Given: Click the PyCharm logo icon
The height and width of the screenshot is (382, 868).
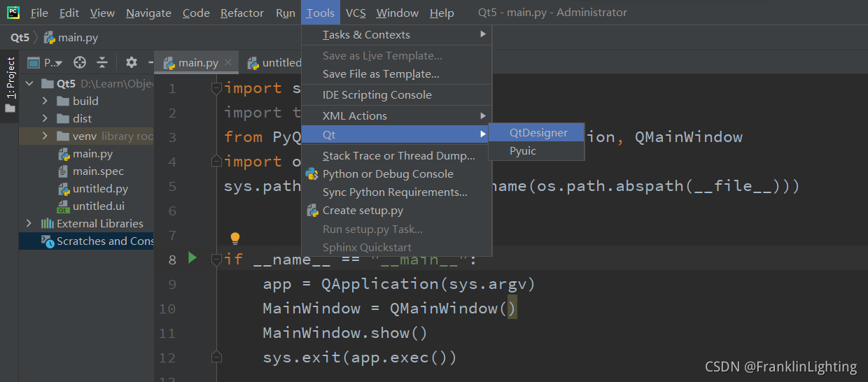Looking at the screenshot, I should (x=13, y=13).
